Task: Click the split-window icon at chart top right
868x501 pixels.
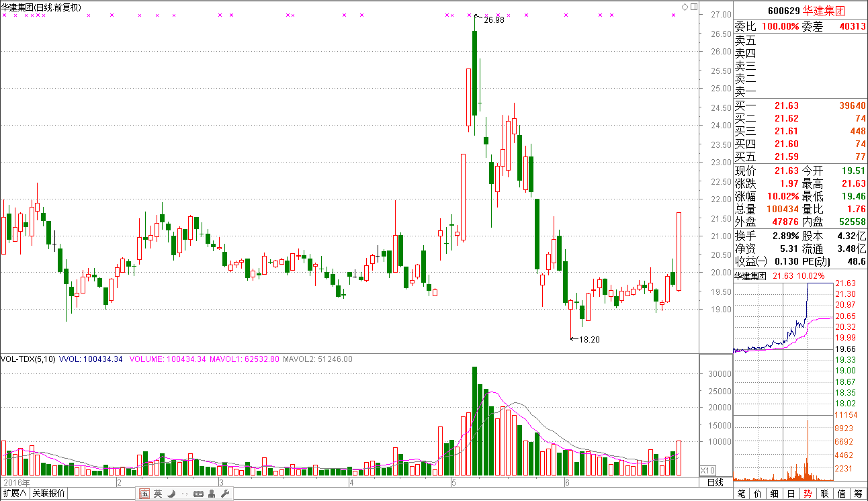Action: 693,7
